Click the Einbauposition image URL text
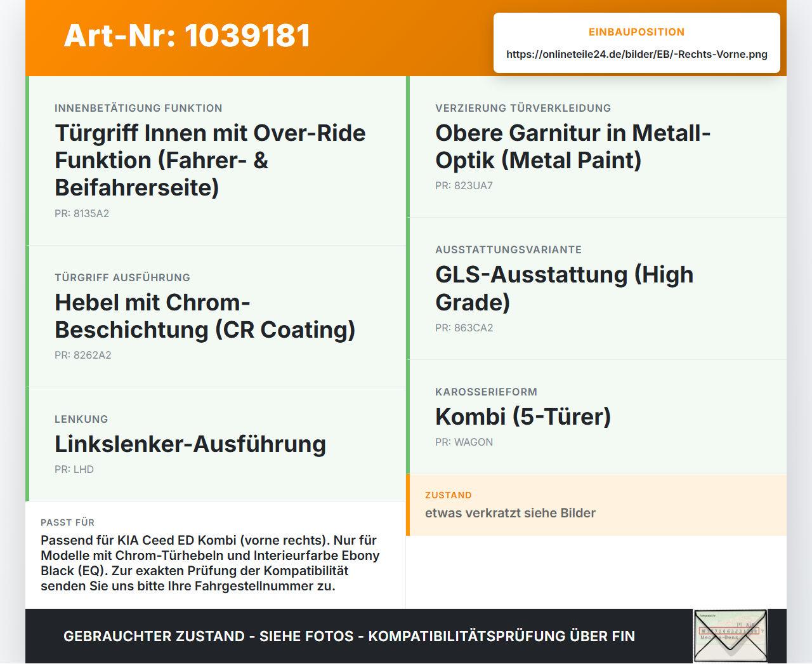 point(637,54)
